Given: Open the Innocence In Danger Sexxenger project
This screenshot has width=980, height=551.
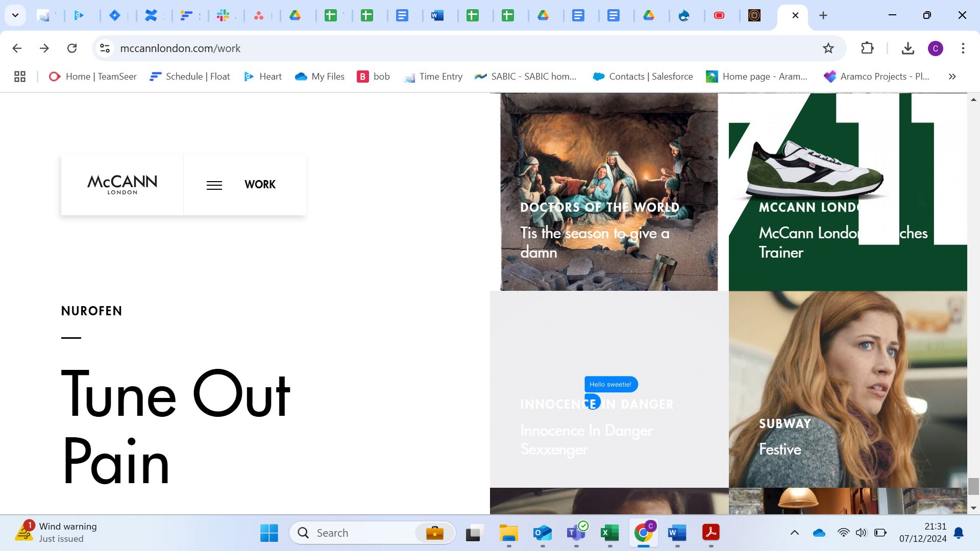Looking at the screenshot, I should 609,389.
